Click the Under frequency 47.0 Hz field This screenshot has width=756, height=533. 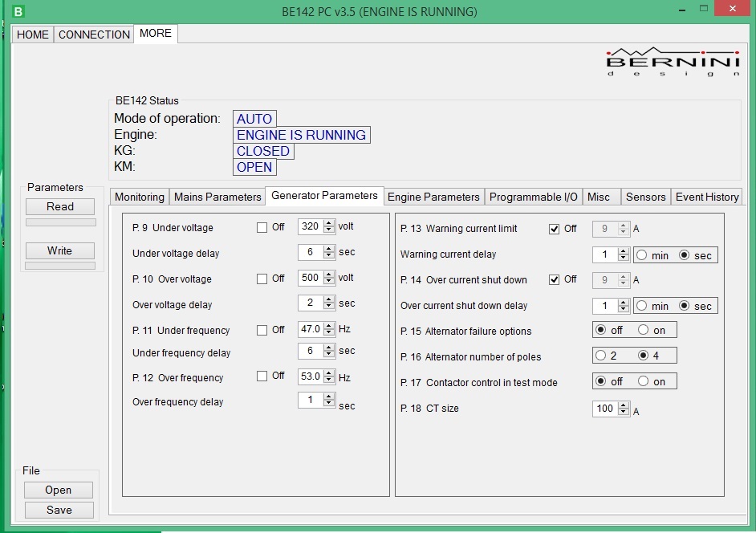click(x=311, y=329)
